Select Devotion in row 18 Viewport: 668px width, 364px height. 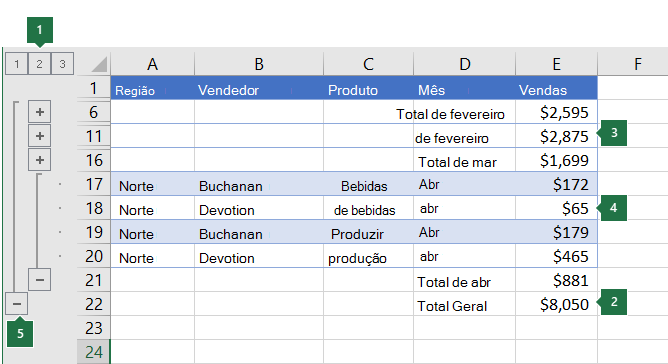pos(259,208)
